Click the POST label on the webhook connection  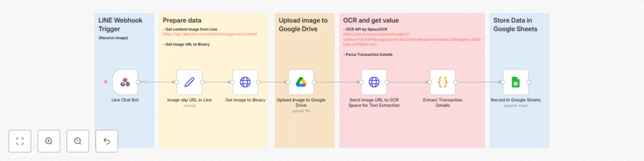pos(145,82)
